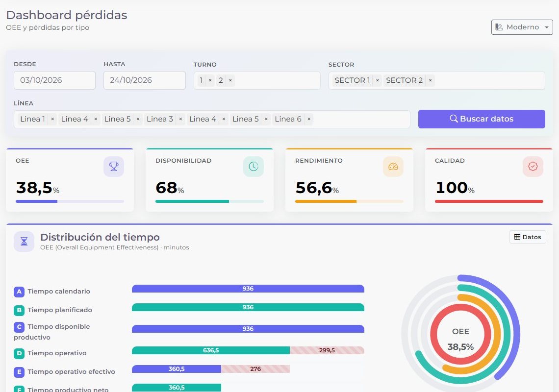Click the Disponibilidad 68% value
559x392 pixels.
point(170,188)
